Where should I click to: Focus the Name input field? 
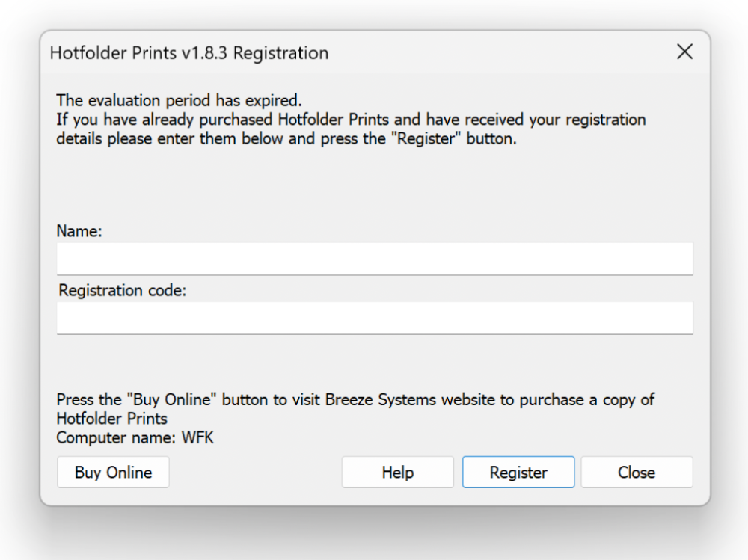375,259
